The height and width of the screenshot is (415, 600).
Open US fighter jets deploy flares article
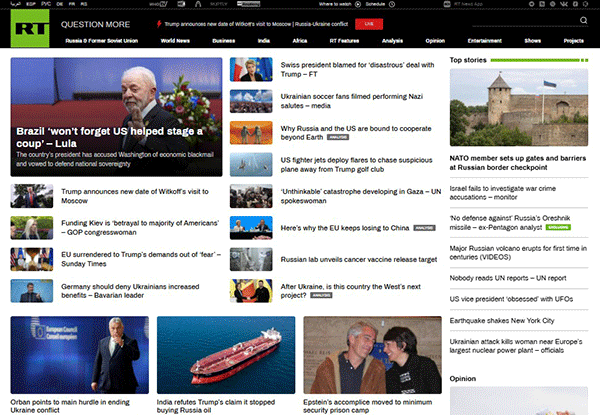356,164
